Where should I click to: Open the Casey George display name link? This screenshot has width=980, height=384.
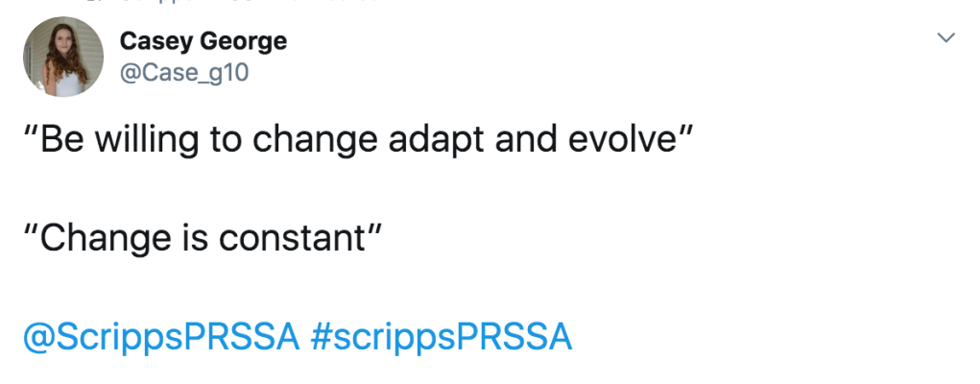pos(203,42)
